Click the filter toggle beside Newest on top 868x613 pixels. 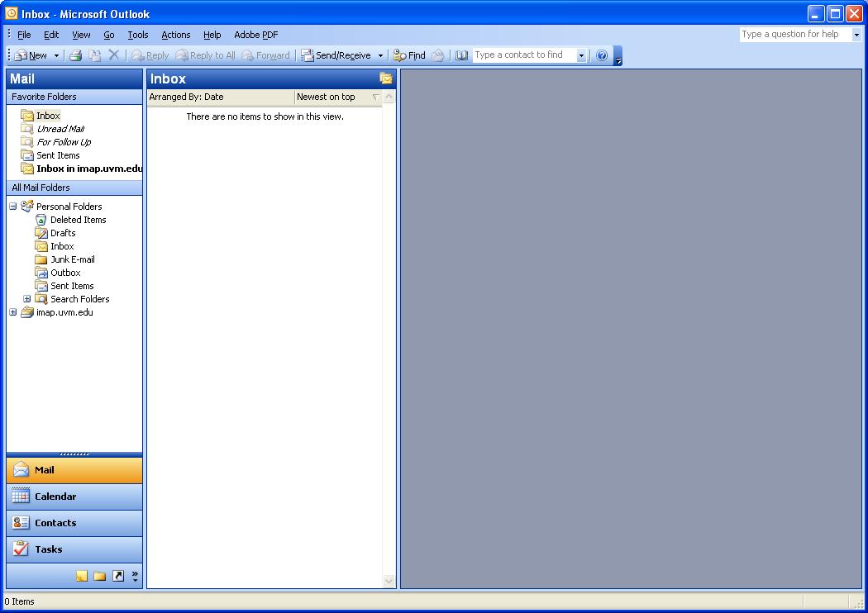click(x=374, y=97)
